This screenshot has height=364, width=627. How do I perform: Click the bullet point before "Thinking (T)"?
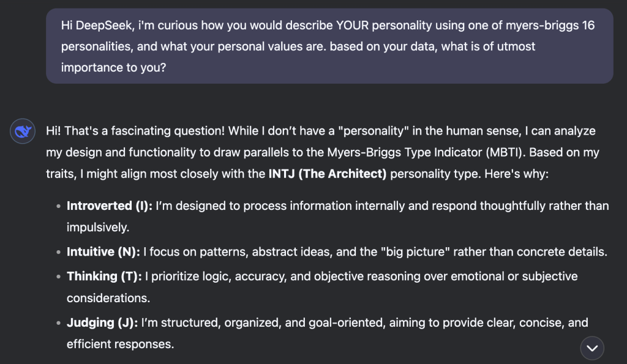[59, 277]
